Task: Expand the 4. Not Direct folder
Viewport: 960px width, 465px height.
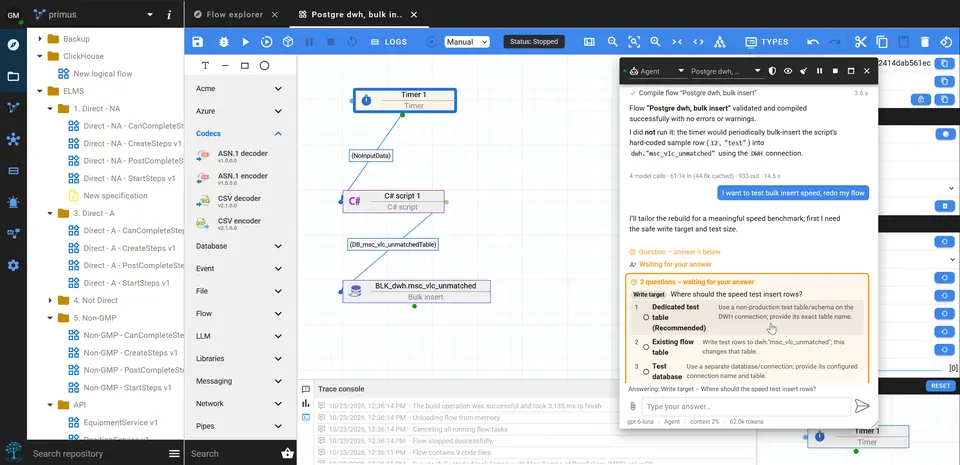Action: coord(50,300)
